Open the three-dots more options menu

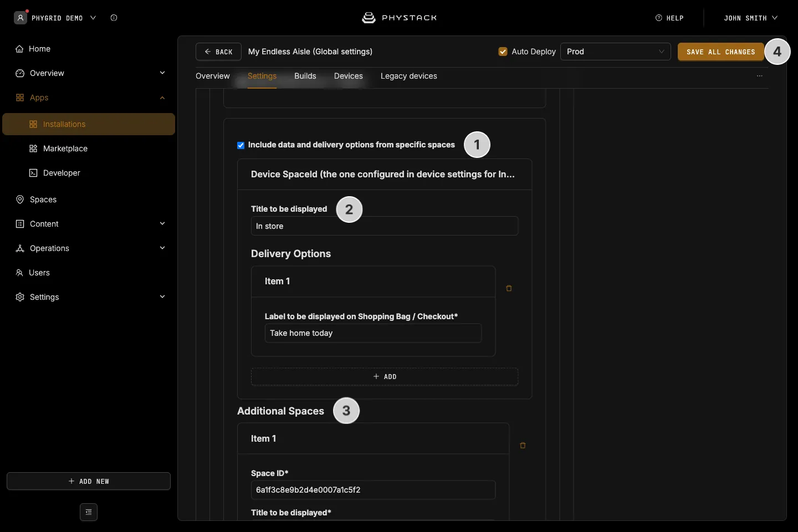760,76
